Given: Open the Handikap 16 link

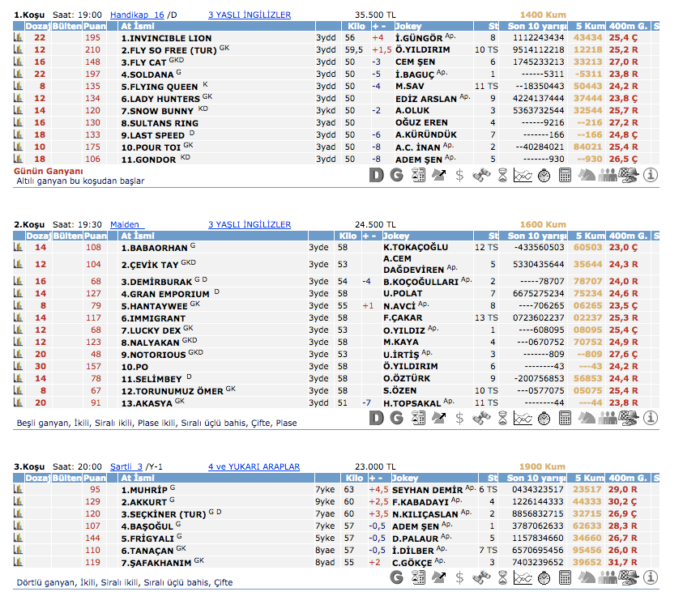Looking at the screenshot, I should click(137, 15).
